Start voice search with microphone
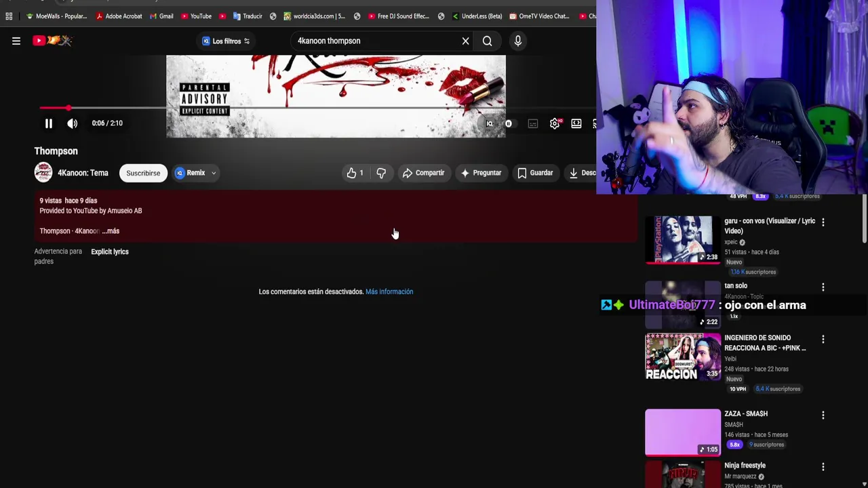The image size is (868, 488). (x=517, y=41)
